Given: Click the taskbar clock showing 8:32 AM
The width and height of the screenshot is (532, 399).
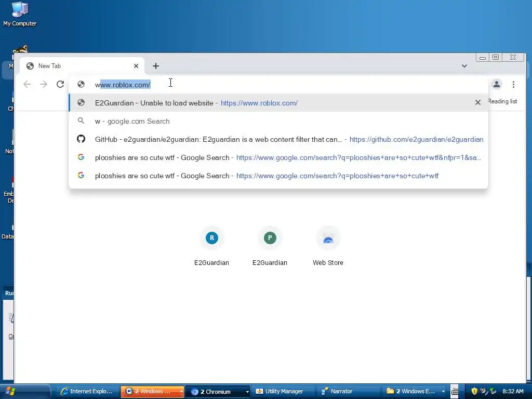Looking at the screenshot, I should click(x=513, y=391).
